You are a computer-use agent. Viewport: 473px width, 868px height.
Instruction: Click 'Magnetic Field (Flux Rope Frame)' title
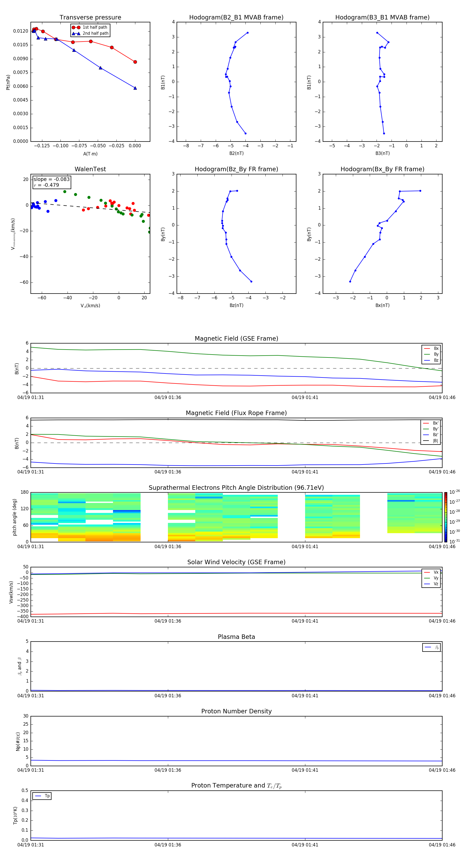(236, 413)
